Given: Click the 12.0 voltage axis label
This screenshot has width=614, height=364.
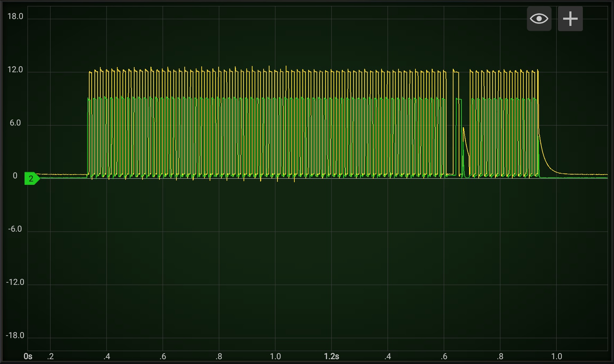Looking at the screenshot, I should point(15,70).
